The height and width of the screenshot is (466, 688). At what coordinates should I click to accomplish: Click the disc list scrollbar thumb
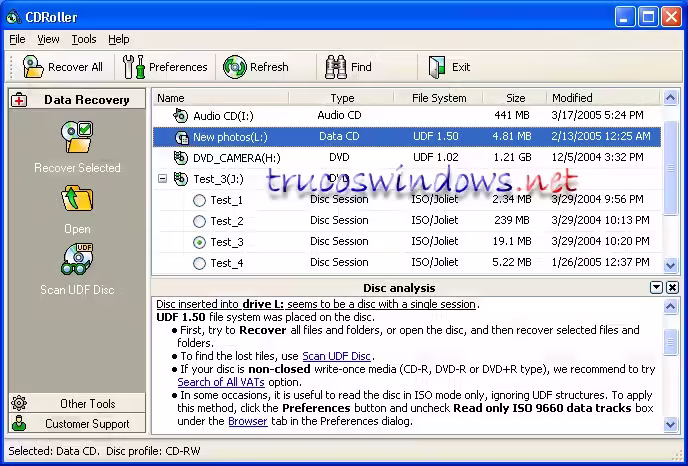pos(670,168)
